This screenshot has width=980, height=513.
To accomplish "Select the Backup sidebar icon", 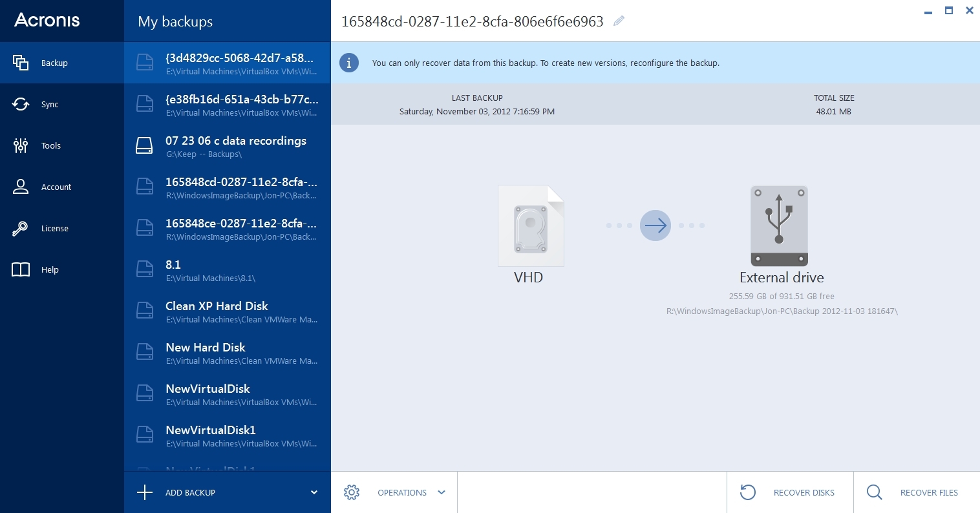I will [21, 63].
